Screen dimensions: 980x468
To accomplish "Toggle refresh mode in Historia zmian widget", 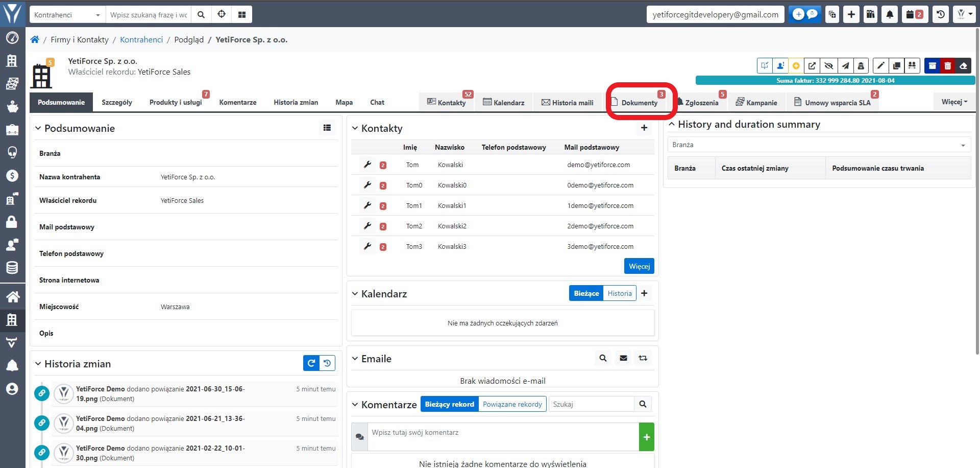I will (x=311, y=363).
